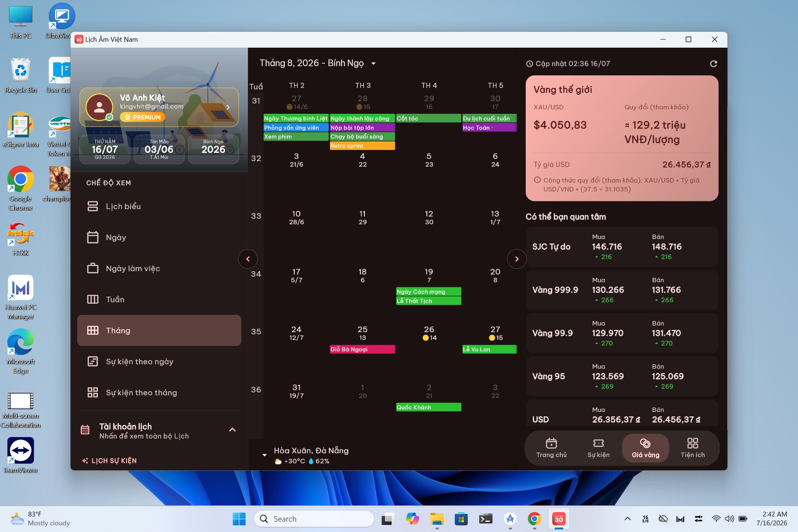Open Sự kiện theo tháng list
The height and width of the screenshot is (532, 798).
[159, 392]
